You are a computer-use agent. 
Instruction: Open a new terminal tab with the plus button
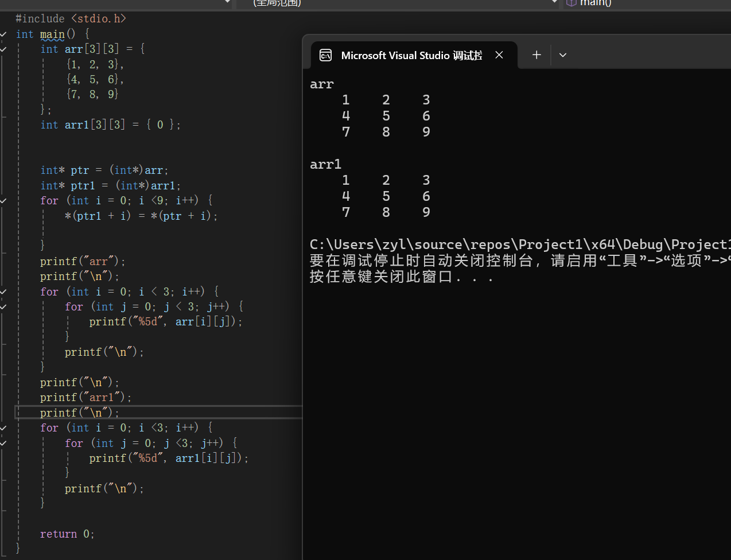pos(536,55)
